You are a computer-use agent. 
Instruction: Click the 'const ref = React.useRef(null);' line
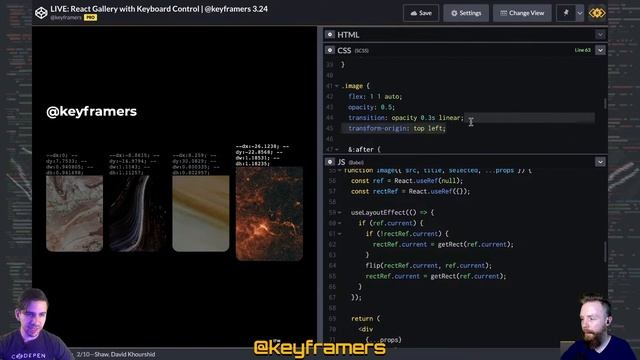(x=407, y=181)
